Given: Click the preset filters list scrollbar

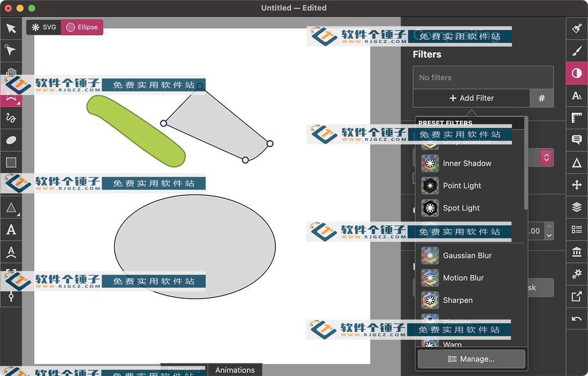Looking at the screenshot, I should click(x=526, y=164).
